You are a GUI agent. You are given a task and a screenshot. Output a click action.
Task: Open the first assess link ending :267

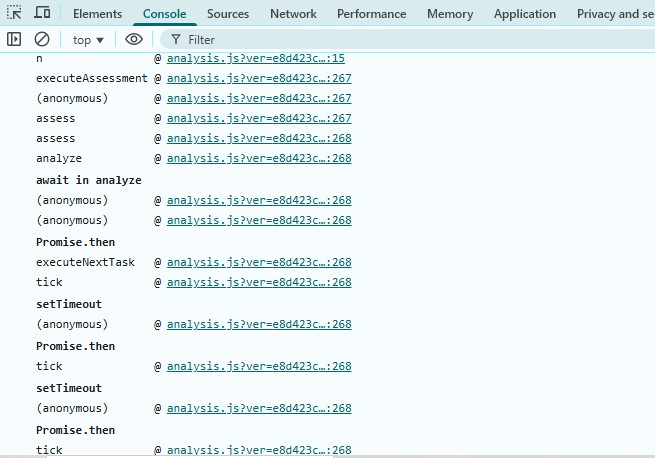point(259,118)
